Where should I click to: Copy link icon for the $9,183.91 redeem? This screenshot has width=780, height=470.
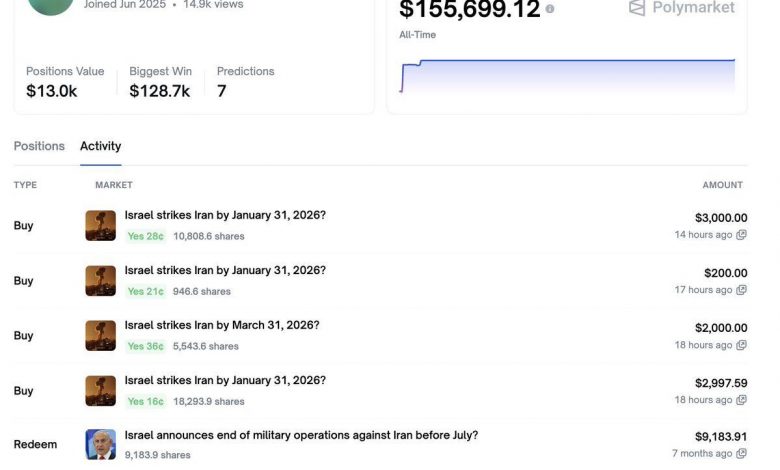tap(741, 455)
